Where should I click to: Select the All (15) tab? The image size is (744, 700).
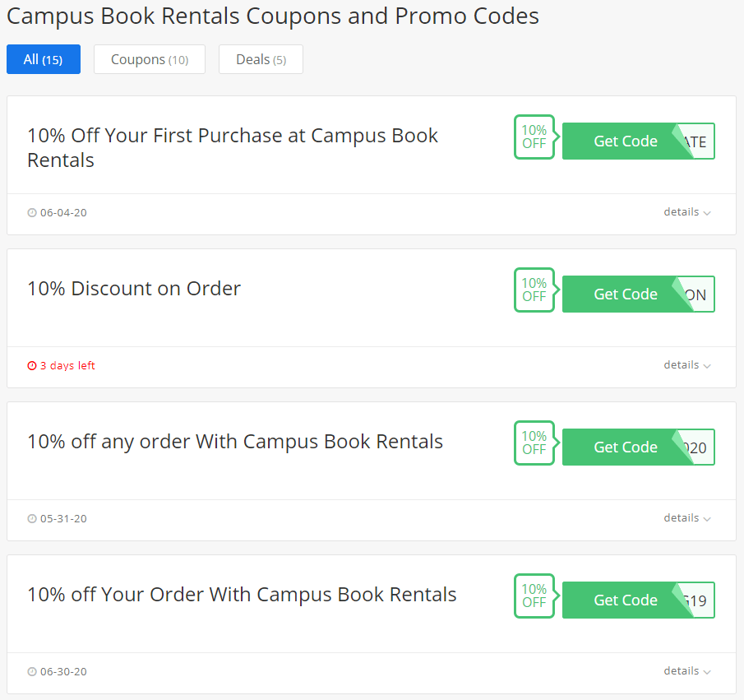(44, 59)
